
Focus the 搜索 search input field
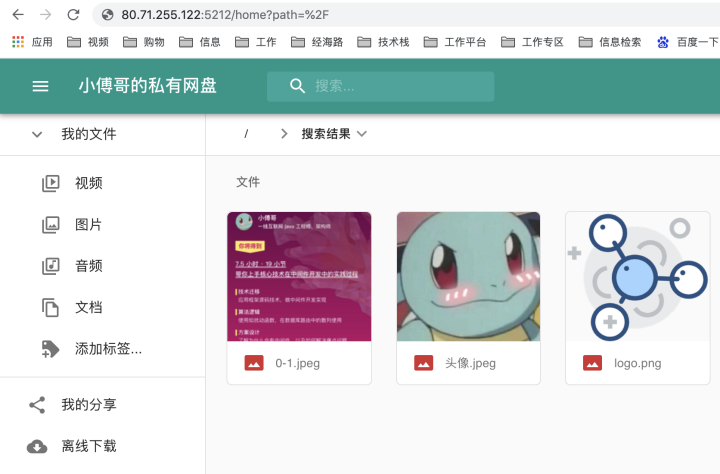pyautogui.click(x=380, y=86)
